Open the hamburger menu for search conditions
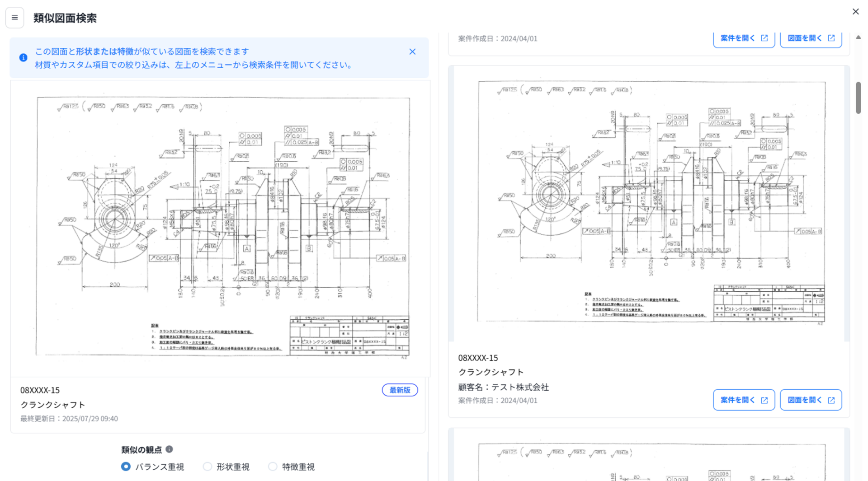This screenshot has height=481, width=868. [14, 18]
